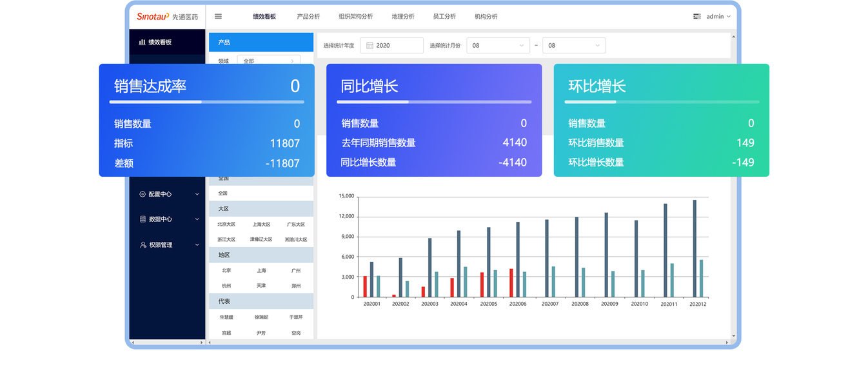Click the hamburger menu collapse icon
The height and width of the screenshot is (387, 868).
(x=218, y=16)
